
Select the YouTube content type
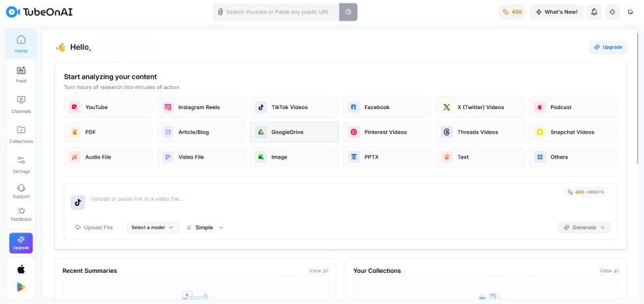[x=108, y=107]
